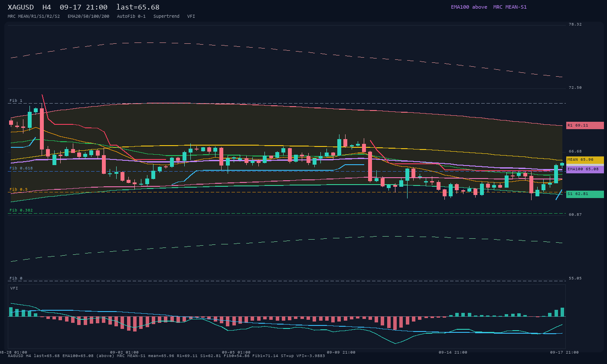Select the 'last=65.68' value in the title
The height and width of the screenshot is (364, 607).
tap(138, 7)
